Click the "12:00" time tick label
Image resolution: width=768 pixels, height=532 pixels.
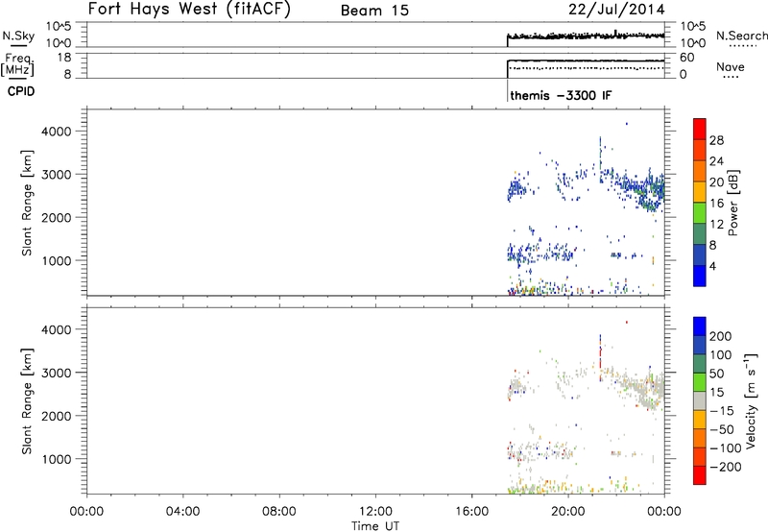[375, 512]
